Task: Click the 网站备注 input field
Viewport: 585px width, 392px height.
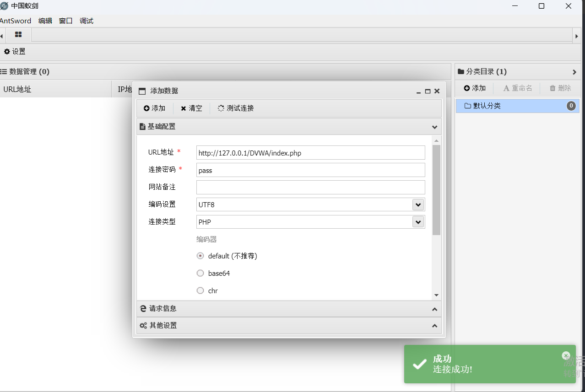Action: (x=311, y=187)
